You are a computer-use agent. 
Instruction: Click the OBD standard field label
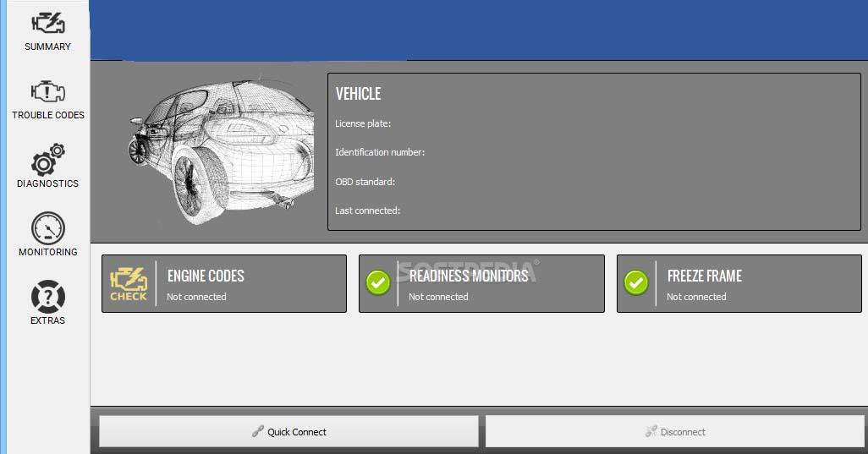pyautogui.click(x=365, y=182)
